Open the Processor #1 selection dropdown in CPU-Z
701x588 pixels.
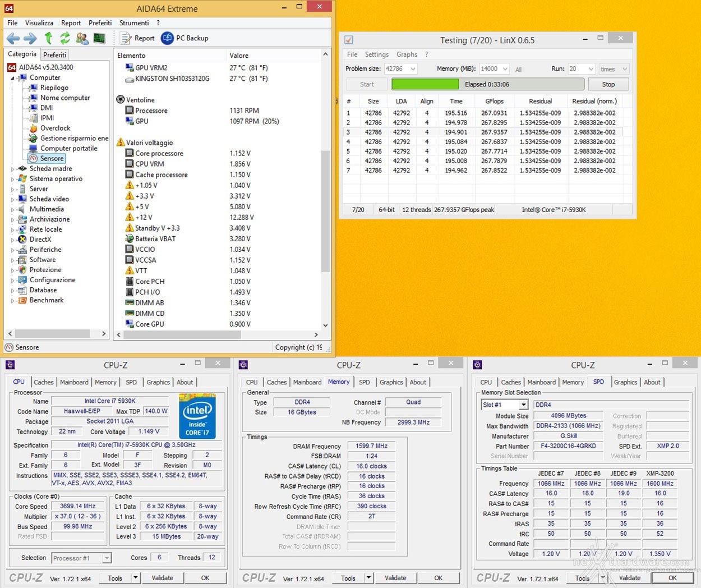tap(107, 558)
